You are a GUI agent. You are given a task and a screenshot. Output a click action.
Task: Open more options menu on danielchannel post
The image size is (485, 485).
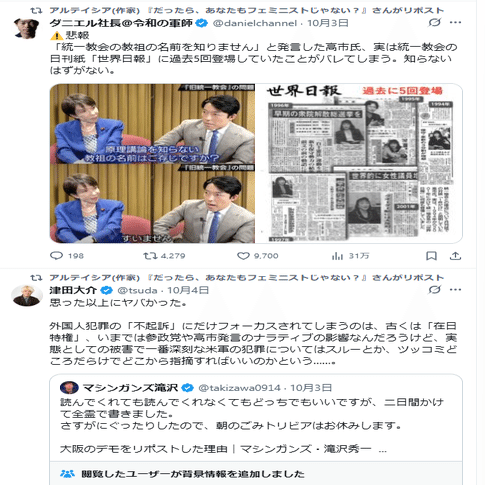coord(455,23)
